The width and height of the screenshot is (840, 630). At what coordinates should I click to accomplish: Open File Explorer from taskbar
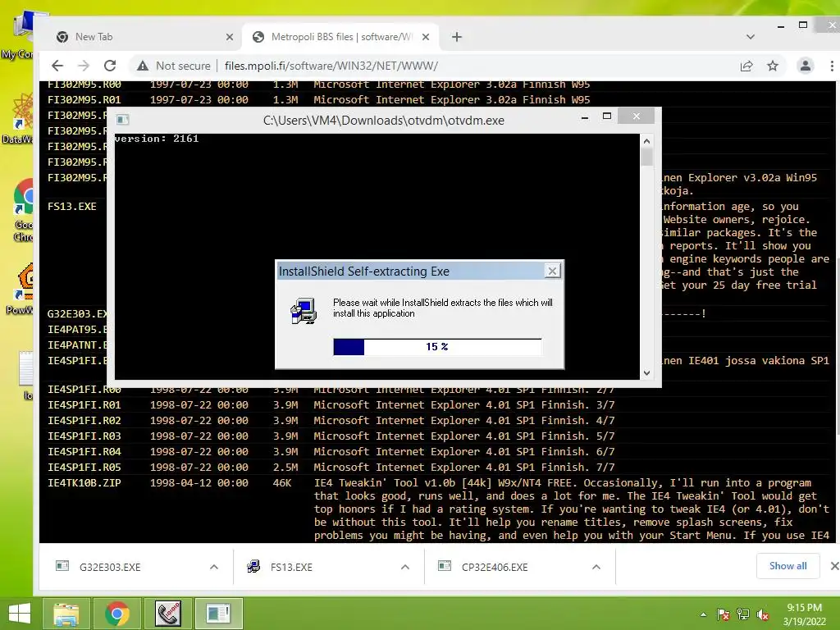tap(66, 614)
